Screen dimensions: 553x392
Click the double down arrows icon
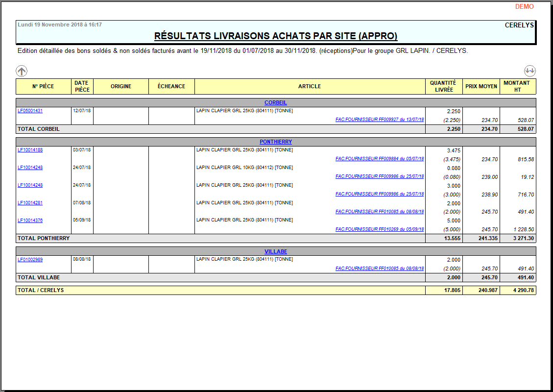click(x=529, y=71)
